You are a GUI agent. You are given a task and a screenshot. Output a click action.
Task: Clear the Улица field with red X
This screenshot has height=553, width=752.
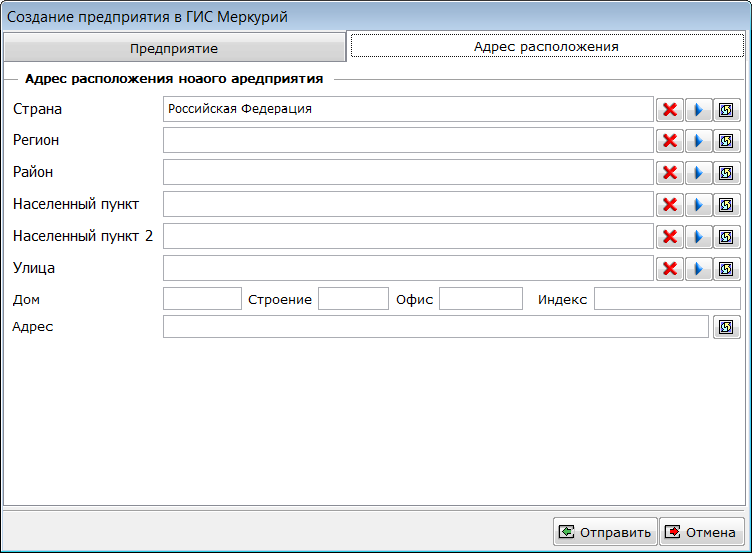[670, 269]
